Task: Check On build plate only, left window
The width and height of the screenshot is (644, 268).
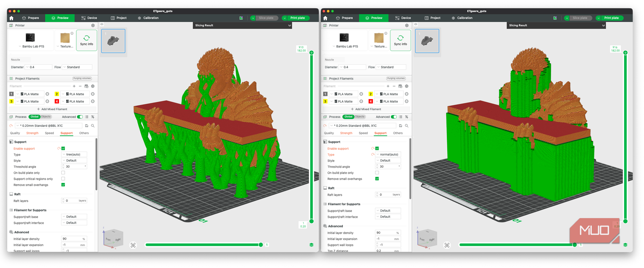Action: (x=63, y=172)
